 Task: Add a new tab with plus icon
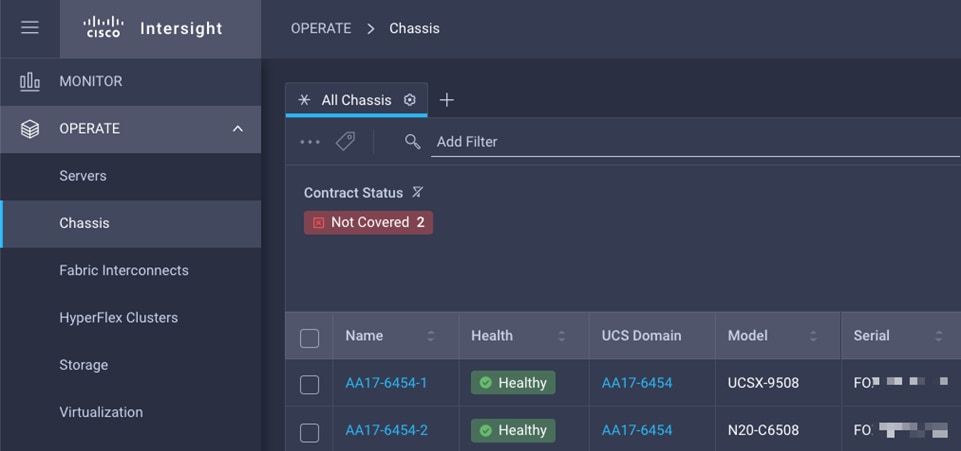pos(447,100)
